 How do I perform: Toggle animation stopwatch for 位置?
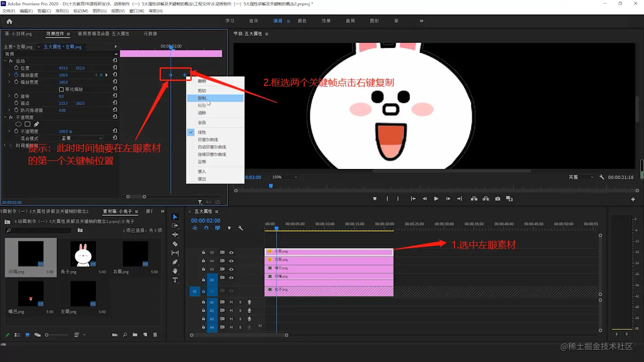point(16,68)
